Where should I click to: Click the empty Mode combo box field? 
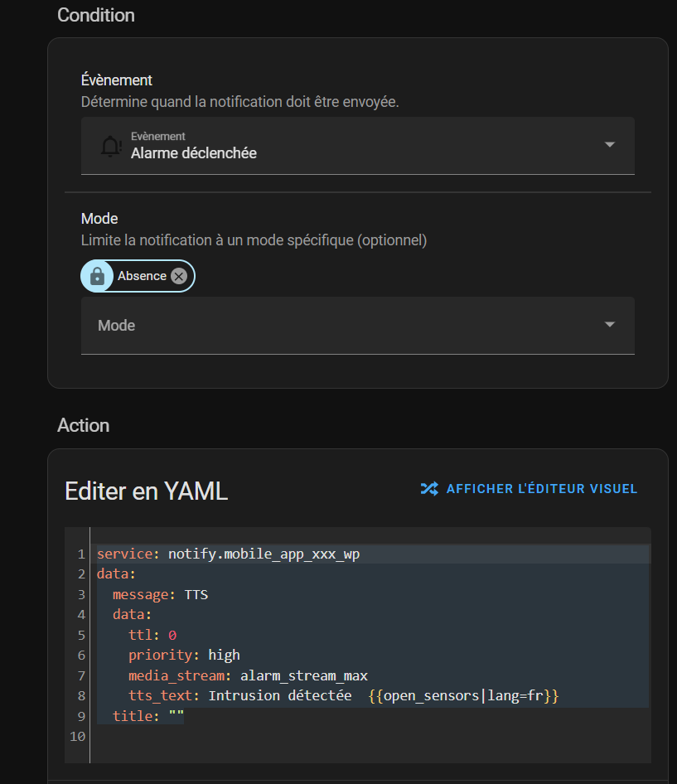358,326
